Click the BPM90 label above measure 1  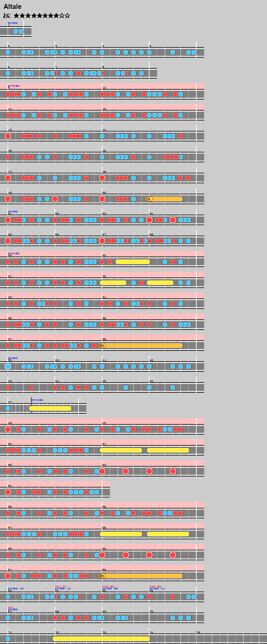pos(13,23)
